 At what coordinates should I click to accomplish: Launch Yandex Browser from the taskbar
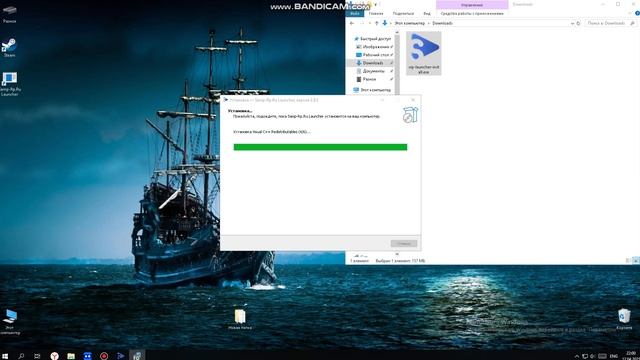54,356
